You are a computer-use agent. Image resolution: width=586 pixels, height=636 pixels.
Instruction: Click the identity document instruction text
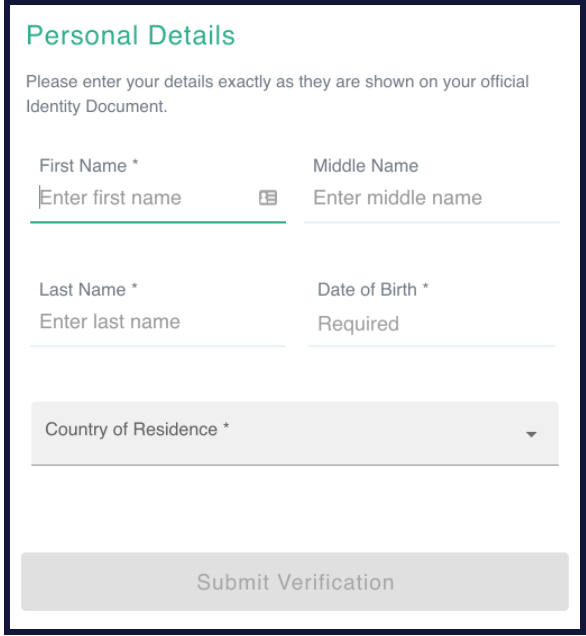click(x=277, y=94)
